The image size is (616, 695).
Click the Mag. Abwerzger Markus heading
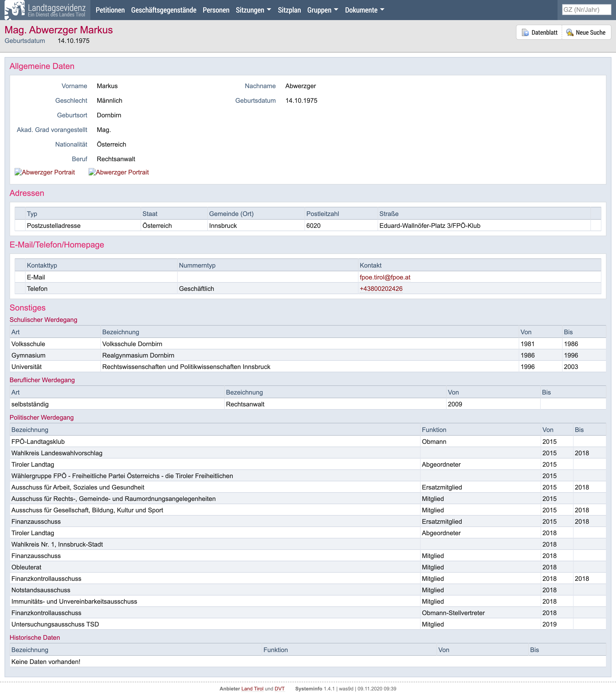[58, 30]
